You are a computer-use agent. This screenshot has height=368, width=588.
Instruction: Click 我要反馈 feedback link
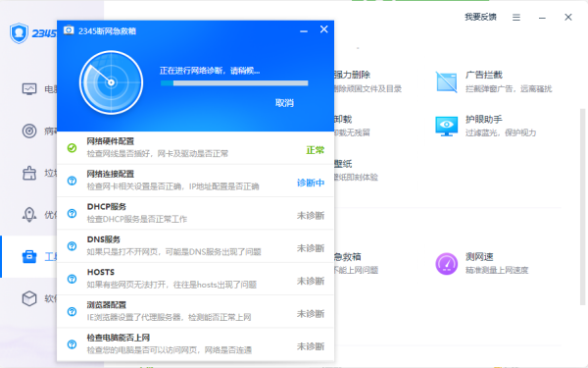point(481,17)
